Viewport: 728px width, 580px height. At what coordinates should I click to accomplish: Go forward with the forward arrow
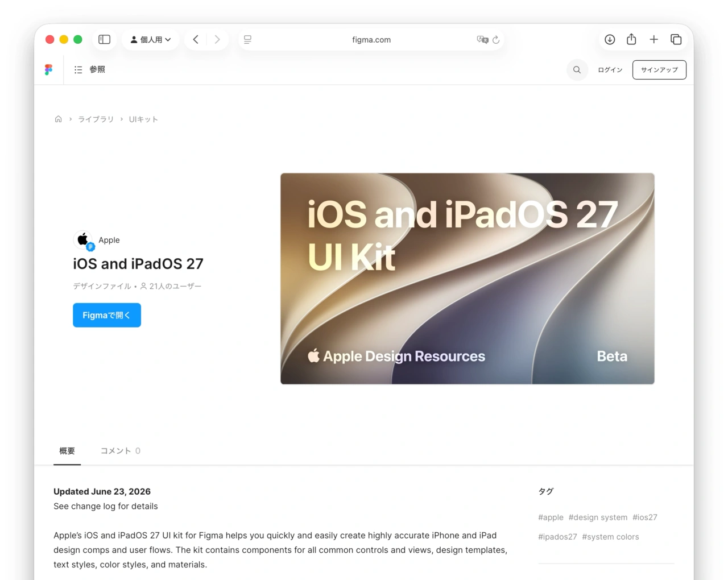click(x=217, y=39)
